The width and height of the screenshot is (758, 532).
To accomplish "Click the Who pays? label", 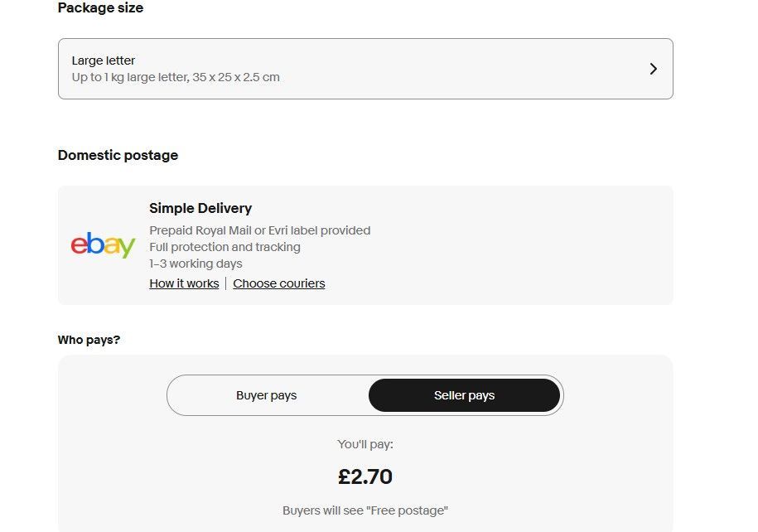I will [x=89, y=340].
